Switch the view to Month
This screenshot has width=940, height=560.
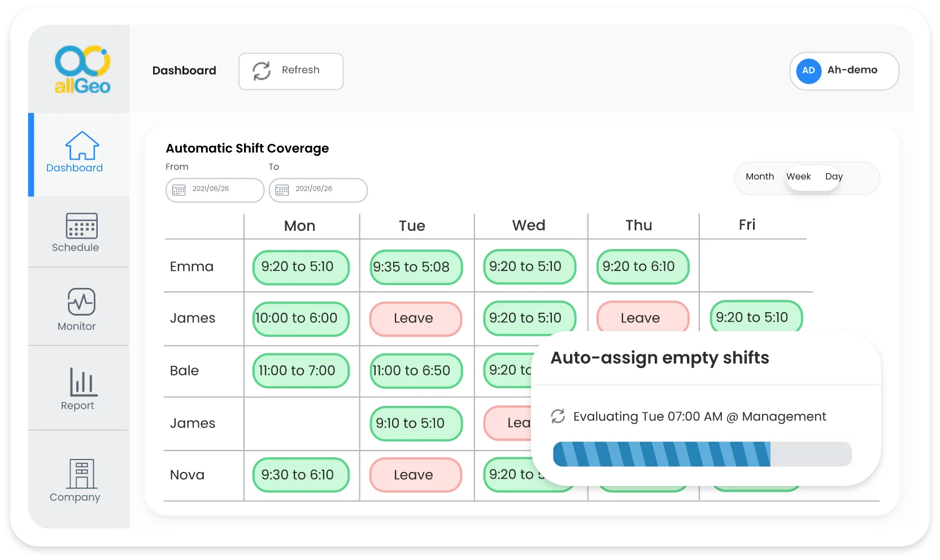pyautogui.click(x=759, y=177)
